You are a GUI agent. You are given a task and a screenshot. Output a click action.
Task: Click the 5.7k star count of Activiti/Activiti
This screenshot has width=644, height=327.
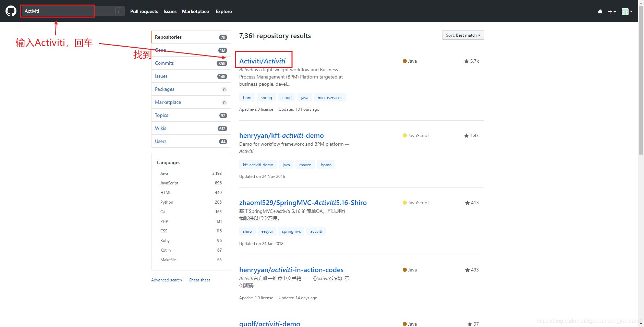[471, 61]
